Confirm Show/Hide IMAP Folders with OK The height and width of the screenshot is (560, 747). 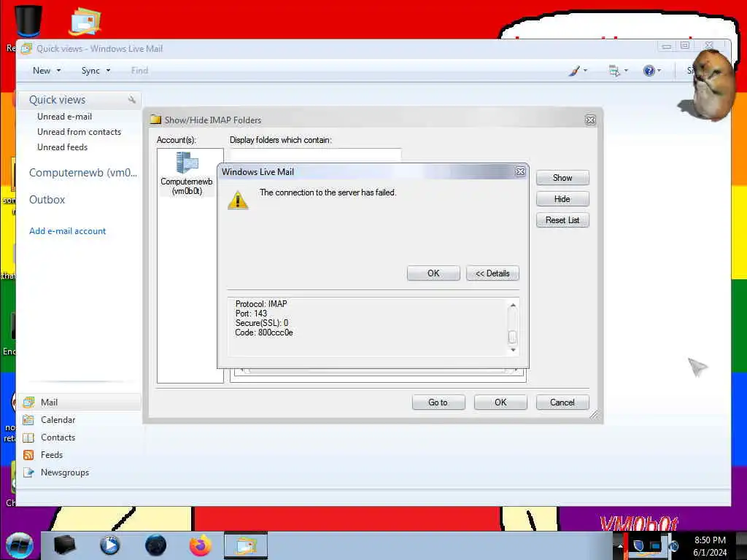(x=500, y=402)
